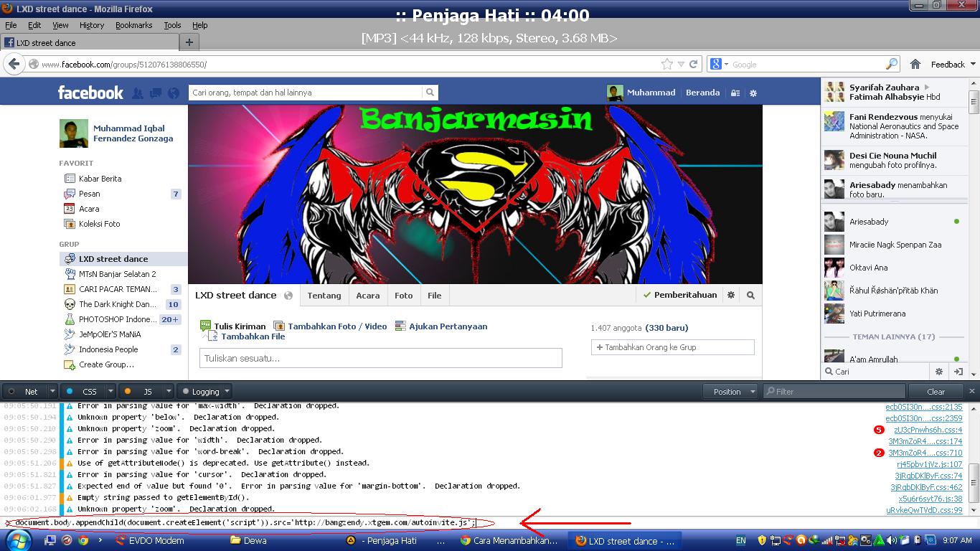
Task: Toggle Logging messages filter in console
Action: point(200,391)
